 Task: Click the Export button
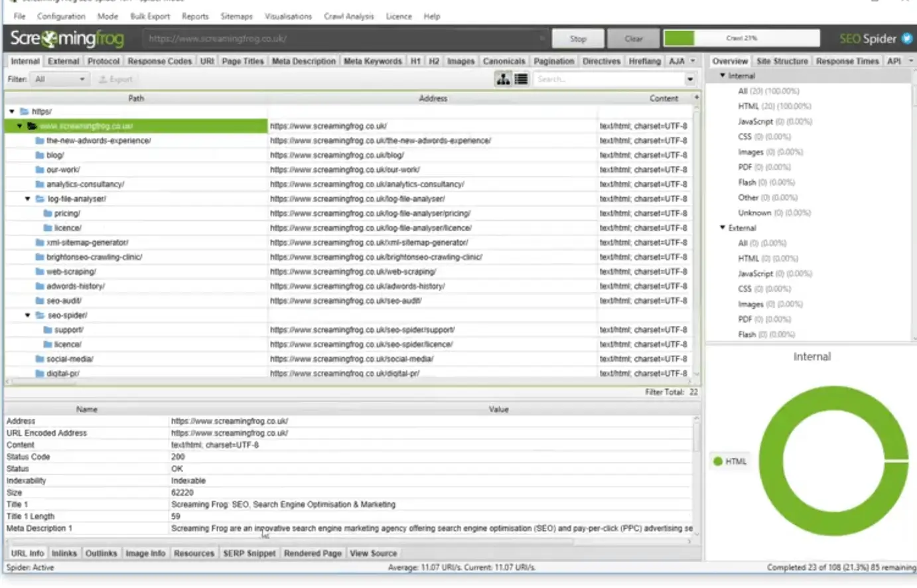[x=115, y=79]
